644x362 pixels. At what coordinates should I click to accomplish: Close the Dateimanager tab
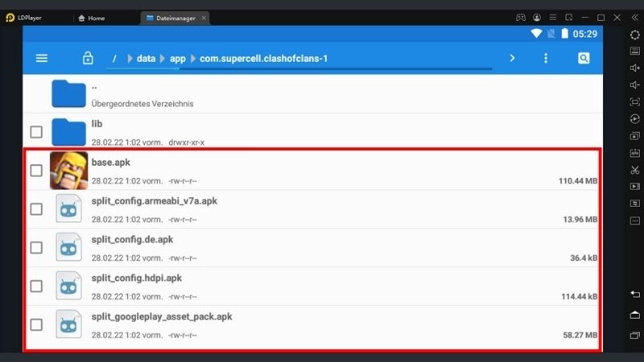(204, 18)
